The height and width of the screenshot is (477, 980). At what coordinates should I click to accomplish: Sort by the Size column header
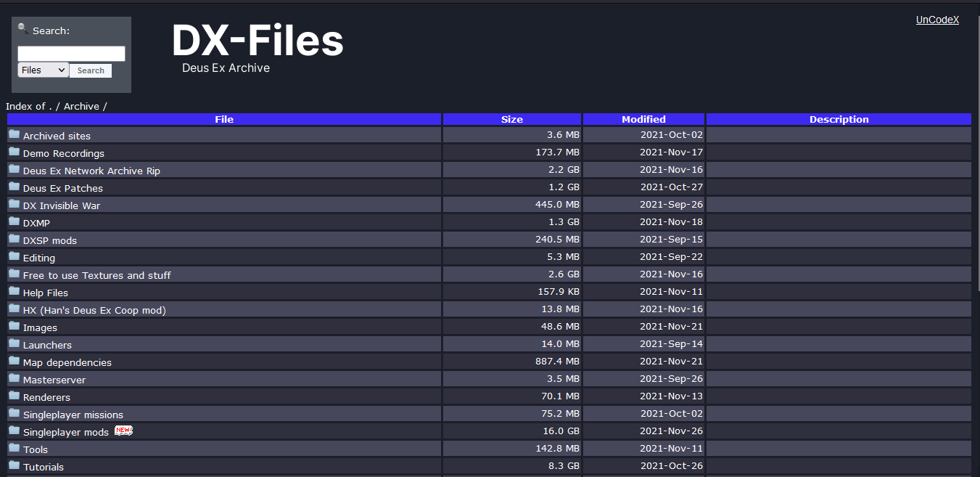pos(512,119)
